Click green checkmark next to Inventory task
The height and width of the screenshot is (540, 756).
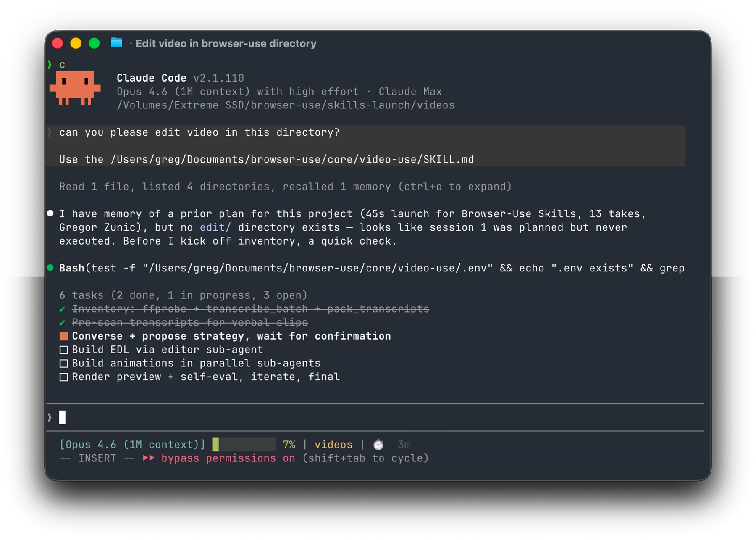pyautogui.click(x=62, y=309)
